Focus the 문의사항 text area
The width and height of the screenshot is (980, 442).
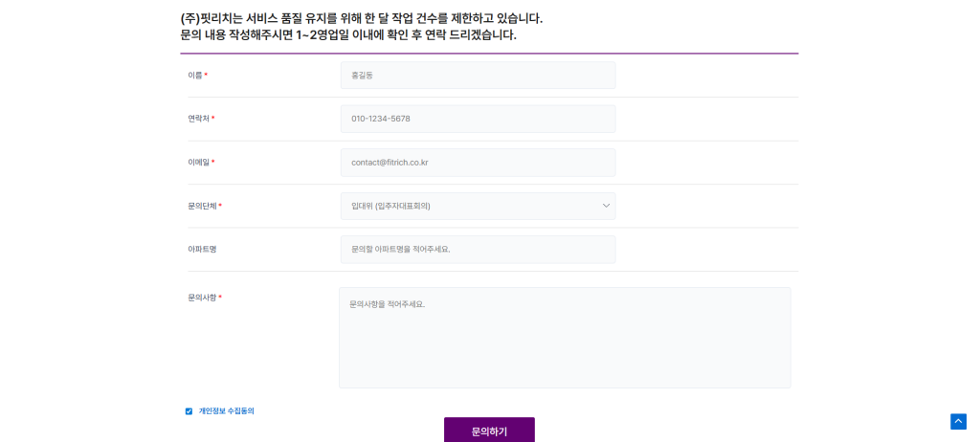565,338
